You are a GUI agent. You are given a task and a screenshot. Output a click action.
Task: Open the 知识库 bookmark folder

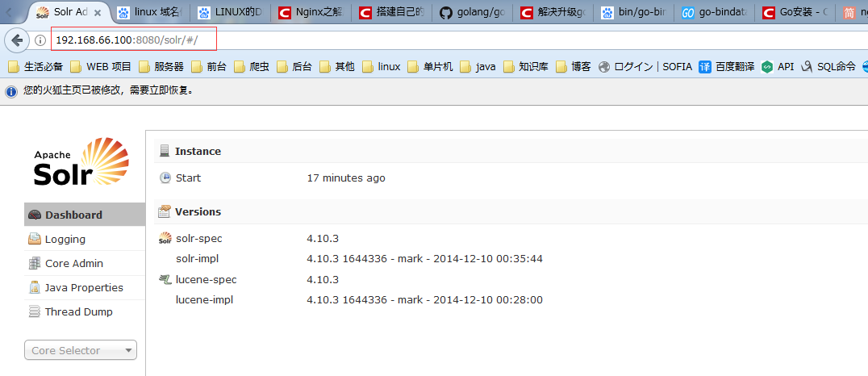(525, 67)
